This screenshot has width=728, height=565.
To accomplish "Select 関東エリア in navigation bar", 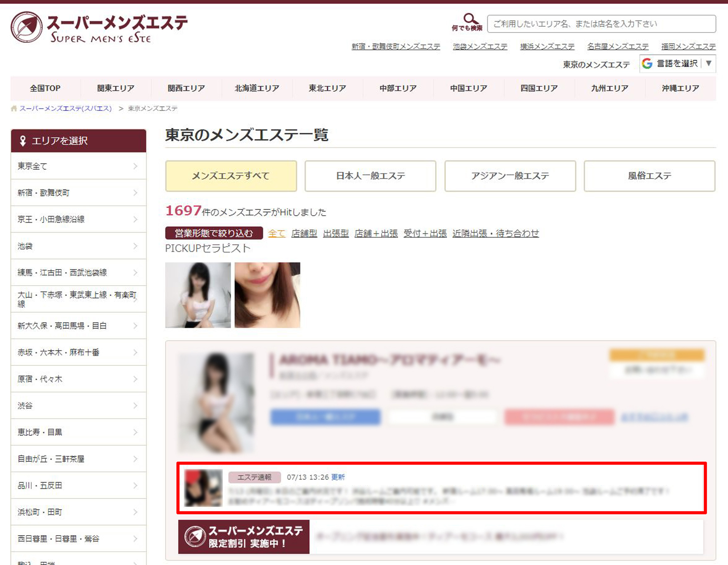I will pos(116,88).
